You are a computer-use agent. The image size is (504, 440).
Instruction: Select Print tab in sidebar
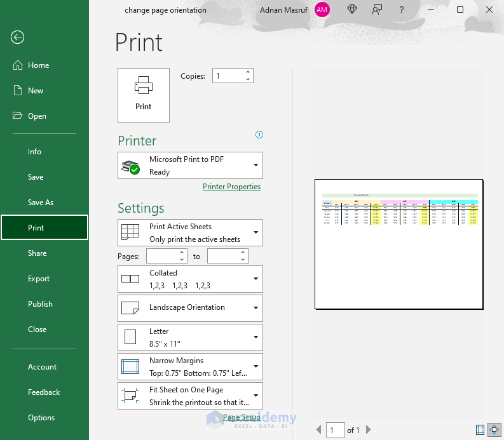(44, 228)
